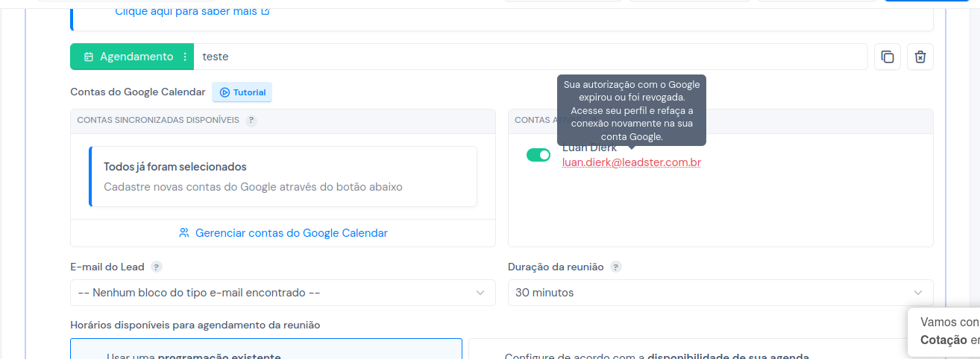Screen dimensions: 980x359
Task: Click the block name field containing teste
Action: click(531, 57)
